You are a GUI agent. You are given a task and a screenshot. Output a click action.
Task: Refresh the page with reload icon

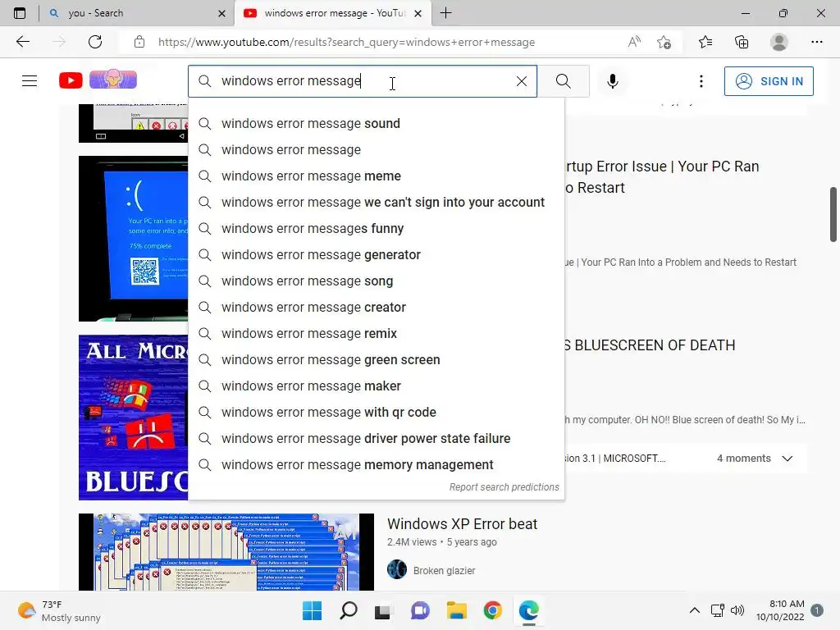click(95, 42)
